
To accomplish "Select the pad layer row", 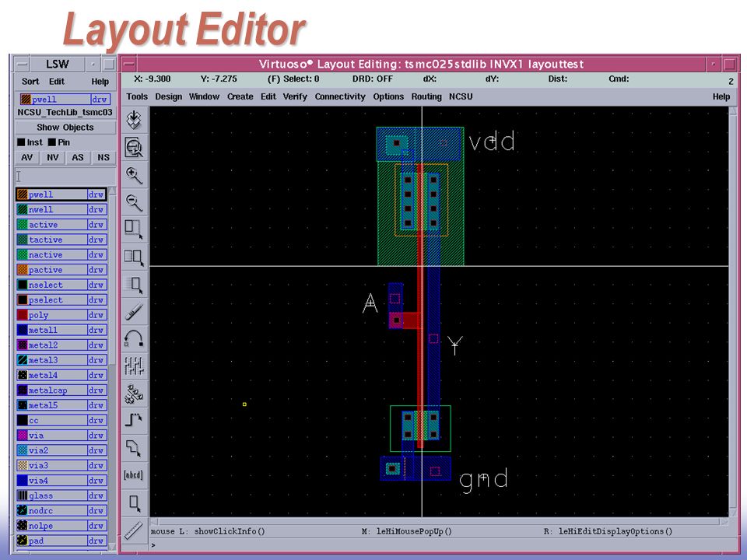I will coord(61,541).
